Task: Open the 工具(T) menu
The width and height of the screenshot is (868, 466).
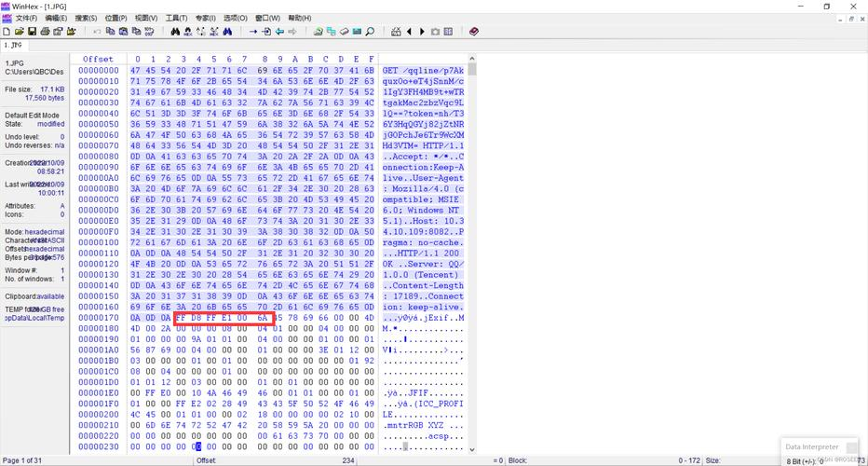Action: point(176,19)
